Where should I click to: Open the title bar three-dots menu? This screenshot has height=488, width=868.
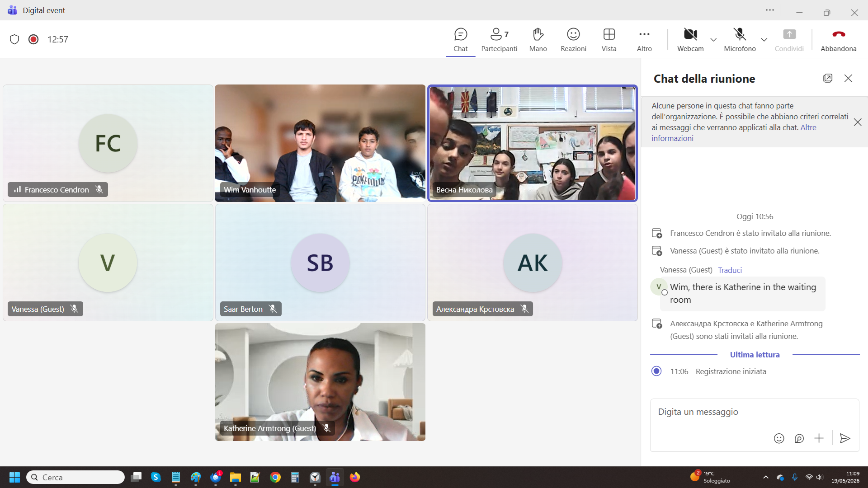tap(770, 10)
